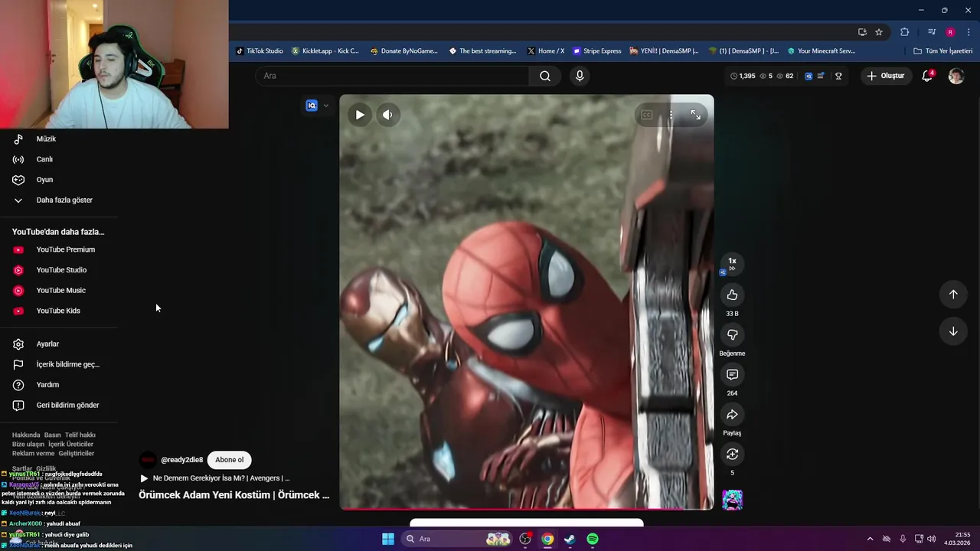Go to next Short with down arrow
This screenshot has width=980, height=551.
(x=953, y=331)
